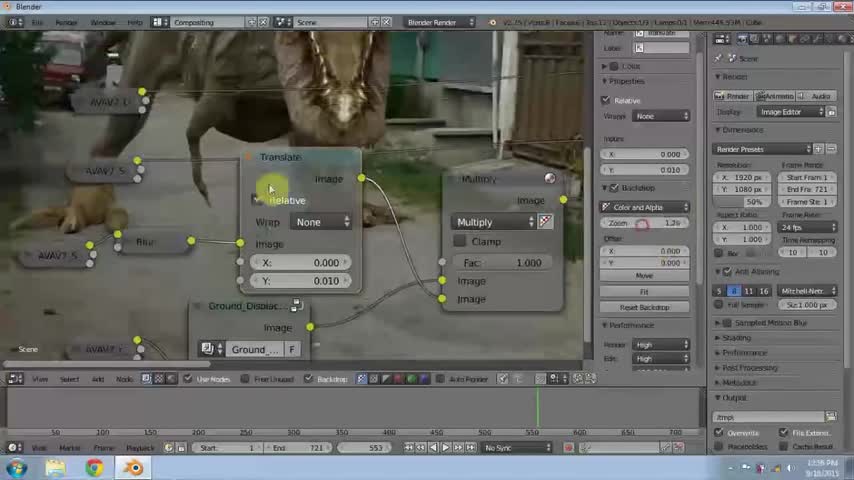Click the preview sphere icon on Multiply node
The width and height of the screenshot is (854, 480).
[550, 178]
